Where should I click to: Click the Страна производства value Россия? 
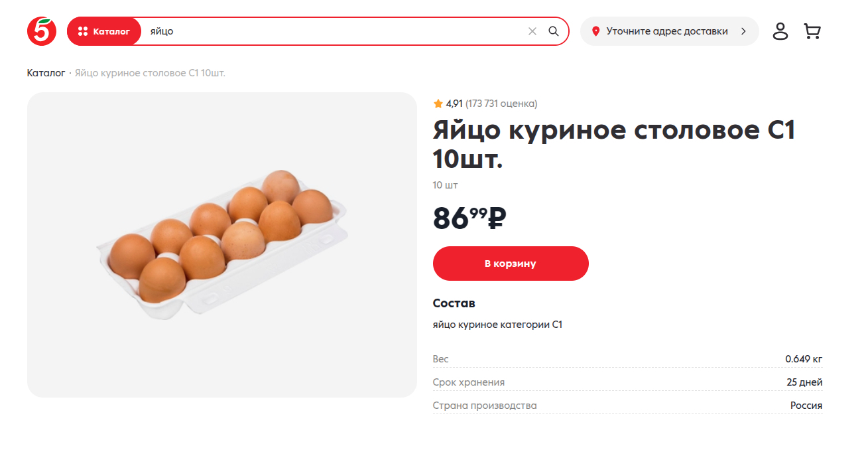coord(806,406)
